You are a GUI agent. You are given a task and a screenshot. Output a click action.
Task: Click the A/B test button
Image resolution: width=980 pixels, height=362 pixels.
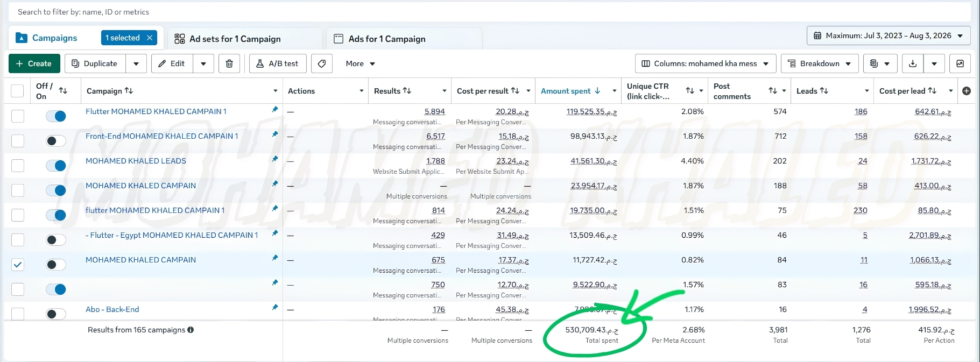coord(278,63)
